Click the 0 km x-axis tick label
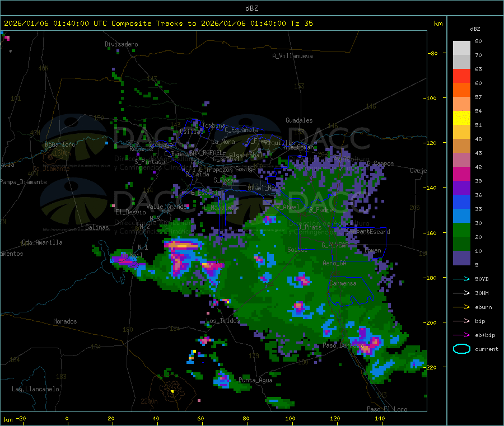Viewport: 504px width, 426px height. (x=67, y=418)
